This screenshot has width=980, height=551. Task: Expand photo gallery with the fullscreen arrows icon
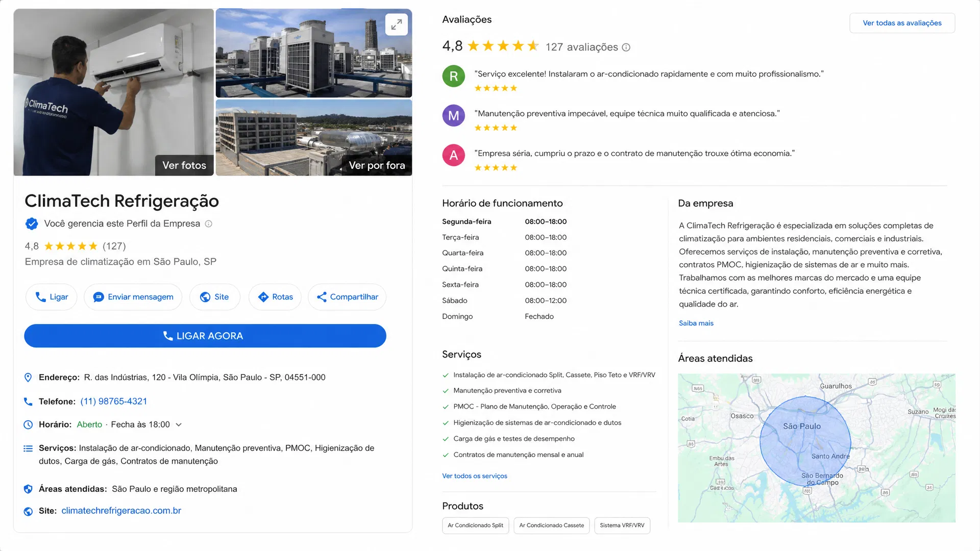point(396,24)
